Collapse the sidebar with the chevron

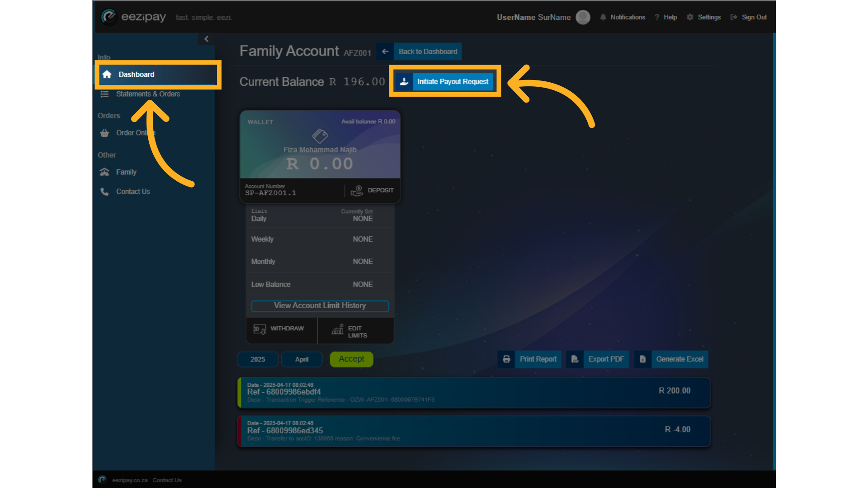pos(206,39)
